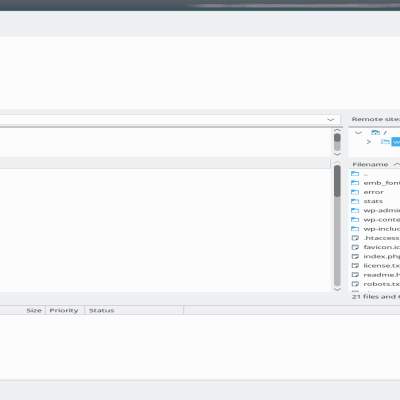Select the stats folder name
400x400 pixels.
(373, 201)
